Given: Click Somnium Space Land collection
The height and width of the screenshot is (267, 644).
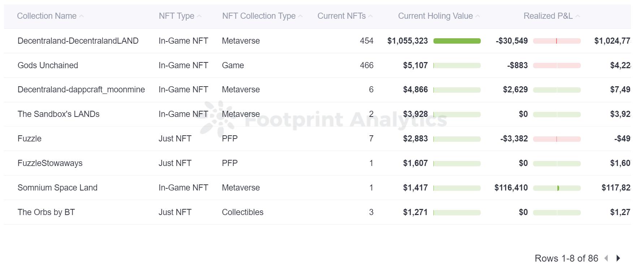Looking at the screenshot, I should click(57, 188).
